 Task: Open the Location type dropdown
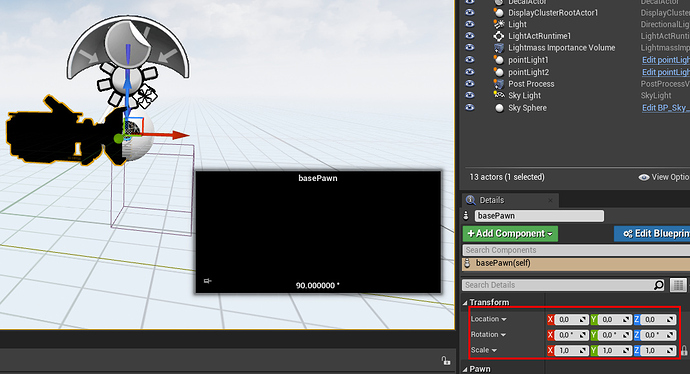488,319
